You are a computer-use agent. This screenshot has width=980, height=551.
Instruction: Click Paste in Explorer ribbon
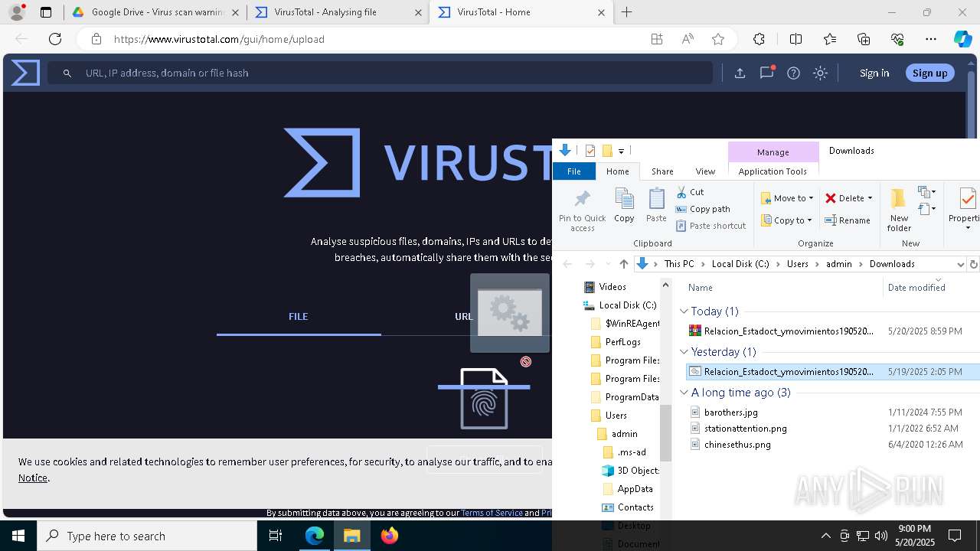[x=656, y=206]
